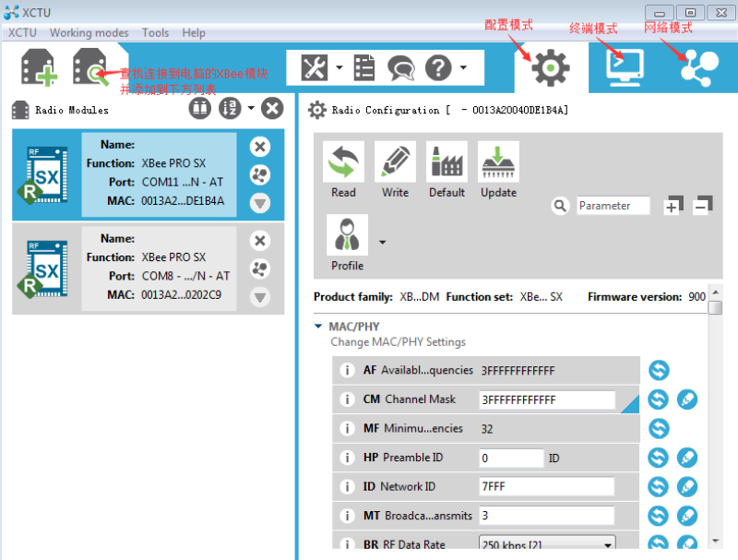Refresh the Network ID value

point(659,487)
